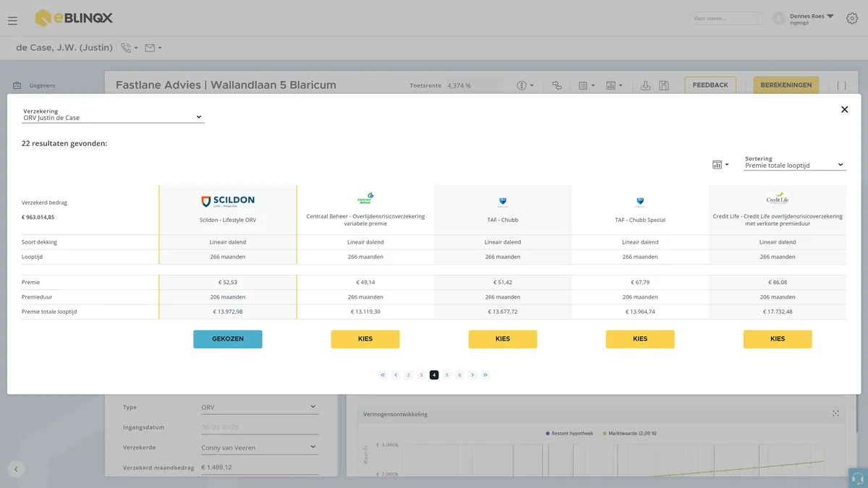This screenshot has height=488, width=868.
Task: Click the download icon in toolbar
Action: coord(645,85)
